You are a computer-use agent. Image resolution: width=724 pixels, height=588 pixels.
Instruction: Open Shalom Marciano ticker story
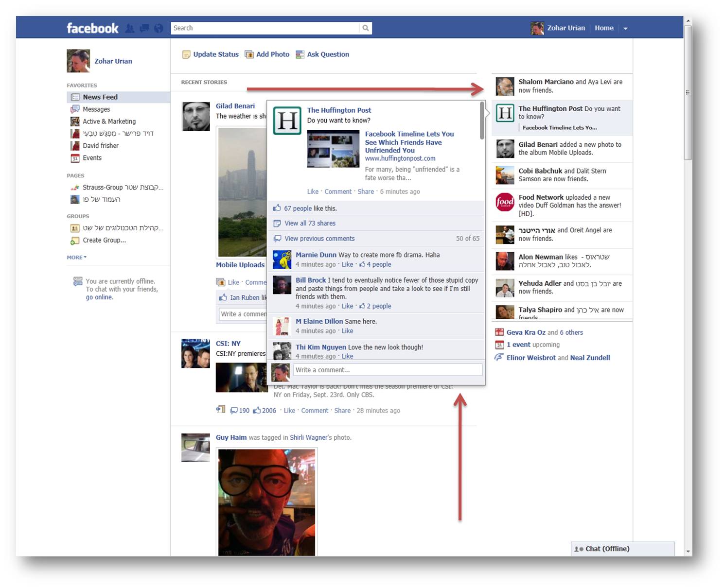click(x=562, y=86)
